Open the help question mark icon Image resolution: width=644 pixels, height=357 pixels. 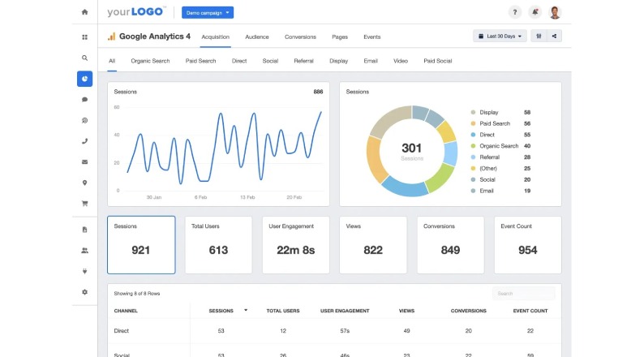tap(514, 12)
